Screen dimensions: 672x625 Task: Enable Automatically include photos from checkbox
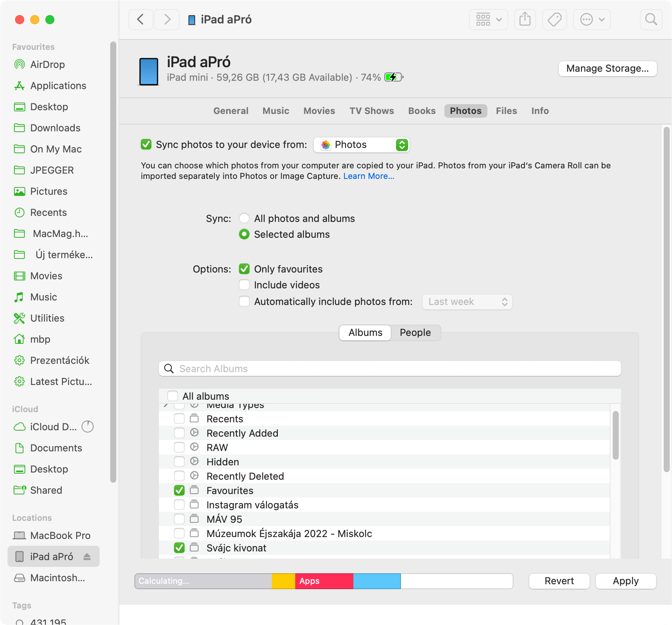point(244,302)
